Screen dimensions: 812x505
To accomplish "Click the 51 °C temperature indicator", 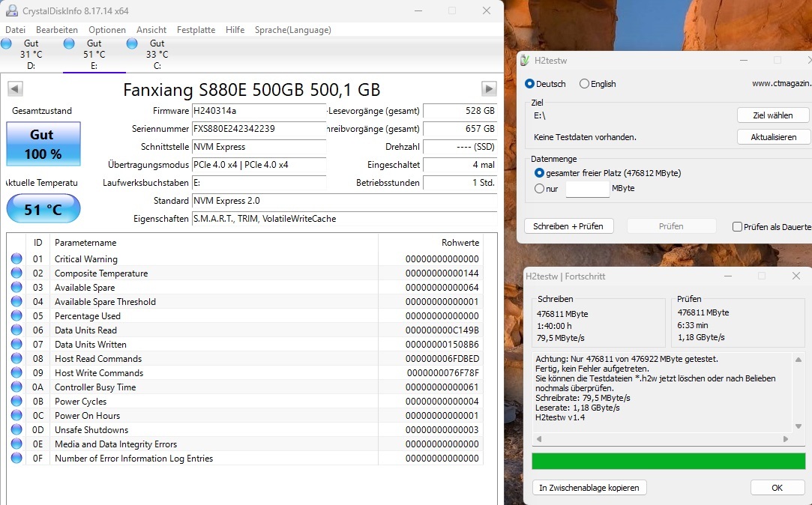I will tap(43, 208).
